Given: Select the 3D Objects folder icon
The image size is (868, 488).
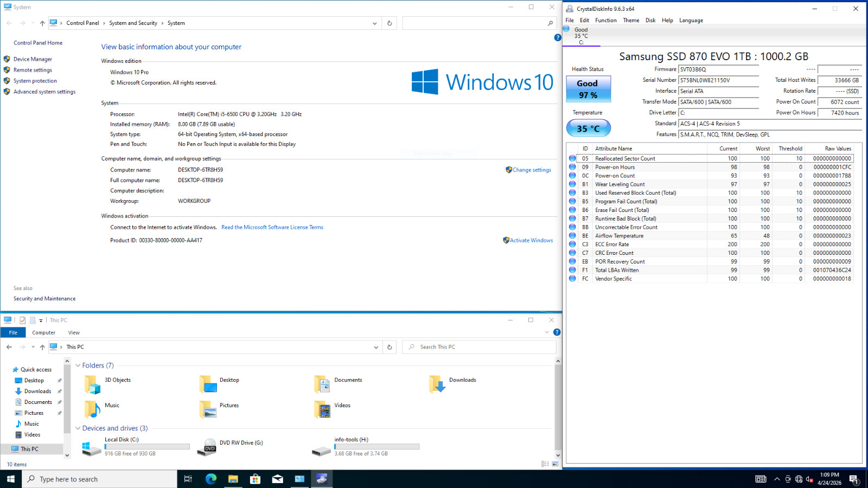Looking at the screenshot, I should (x=93, y=384).
